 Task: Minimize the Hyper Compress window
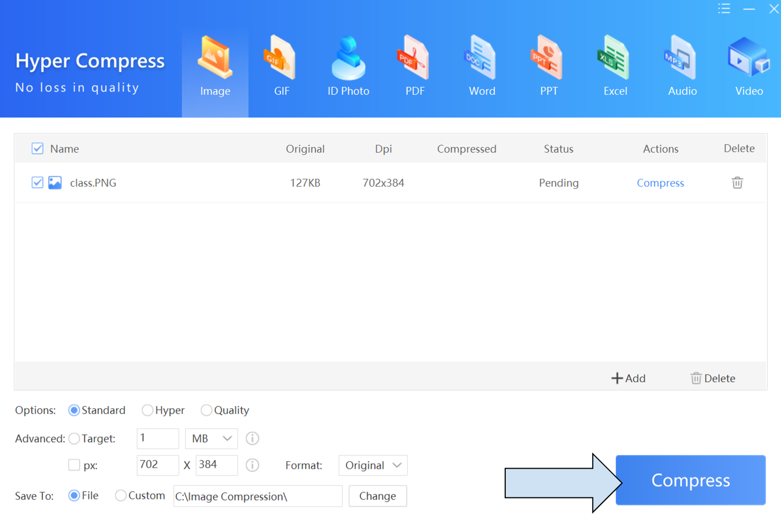(749, 9)
